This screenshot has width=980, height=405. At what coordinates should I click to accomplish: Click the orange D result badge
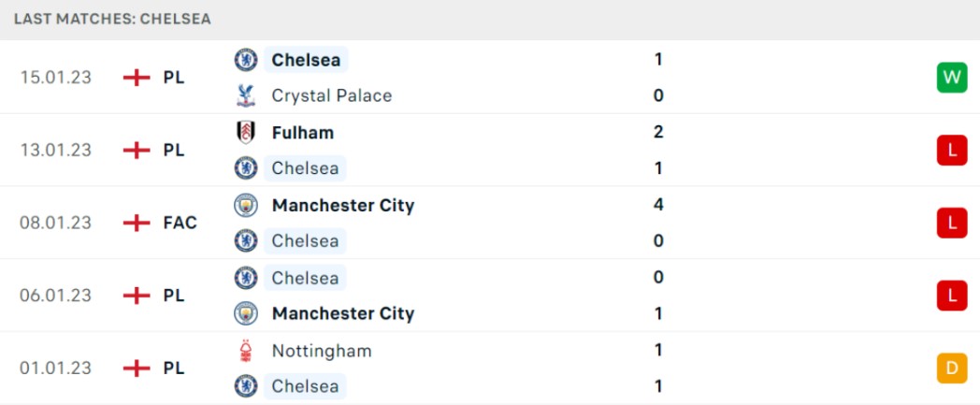pos(952,369)
